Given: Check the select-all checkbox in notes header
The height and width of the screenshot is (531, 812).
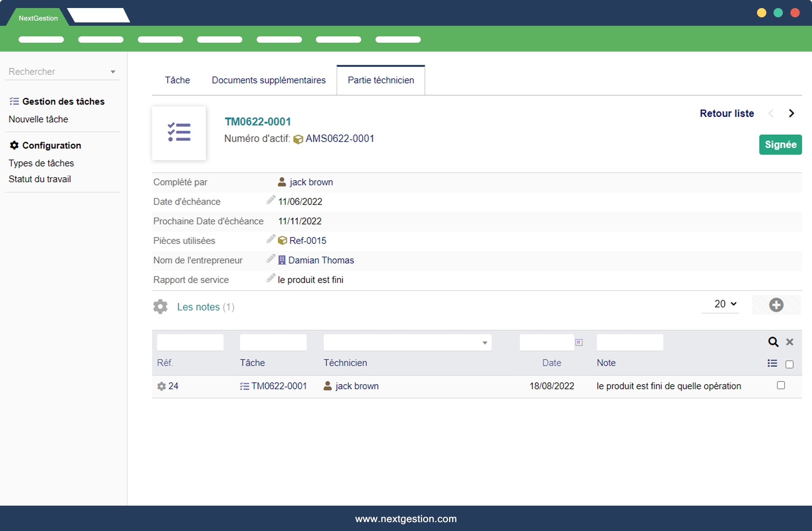Looking at the screenshot, I should 789,364.
